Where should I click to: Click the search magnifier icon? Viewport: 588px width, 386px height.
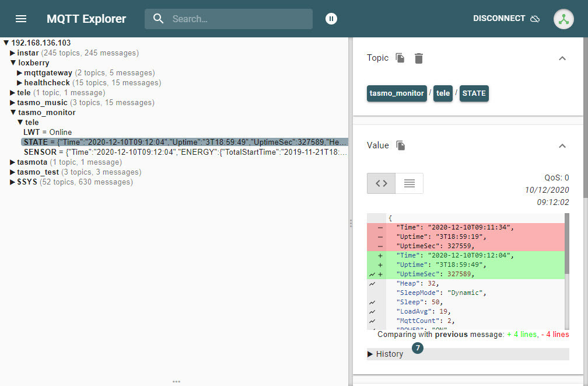click(158, 19)
